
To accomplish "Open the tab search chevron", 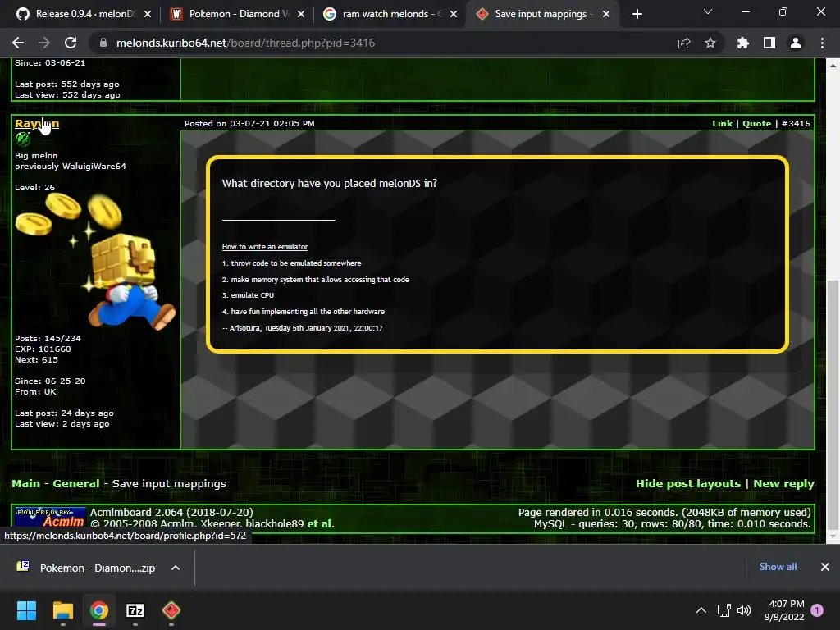I will tap(708, 11).
